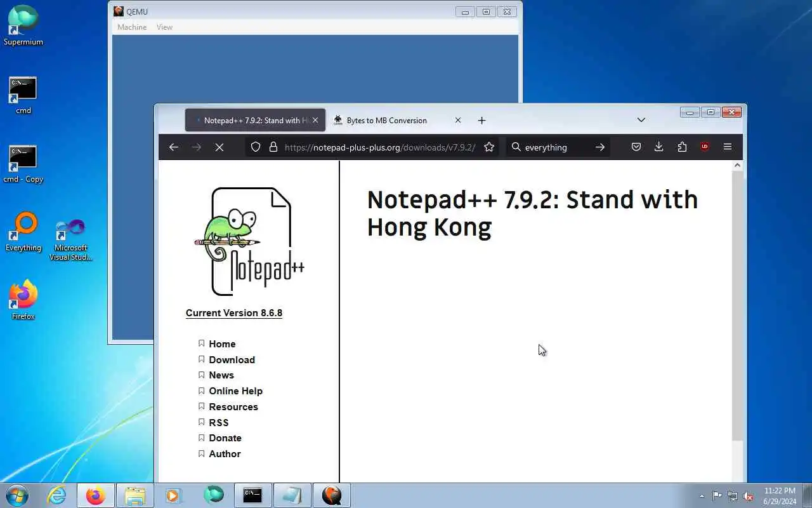
Task: Open the Resources sidebar link
Action: point(233,406)
